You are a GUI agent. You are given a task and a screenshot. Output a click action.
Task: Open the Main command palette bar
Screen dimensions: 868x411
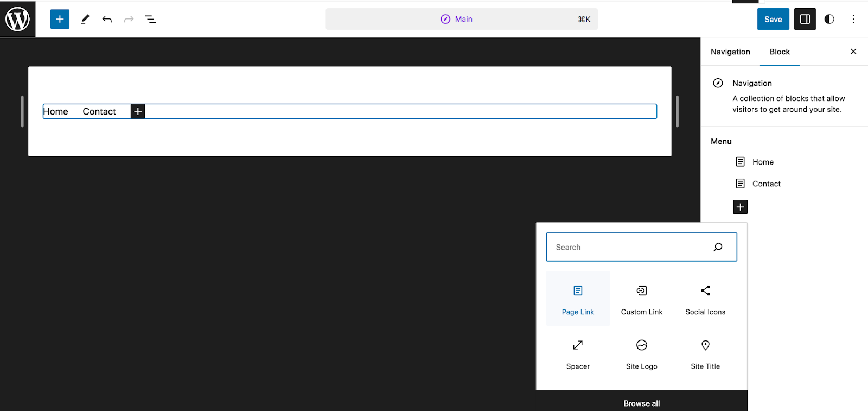pyautogui.click(x=462, y=19)
